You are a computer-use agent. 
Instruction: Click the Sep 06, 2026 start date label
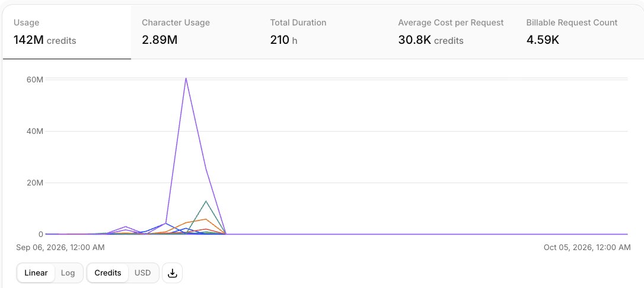tap(60, 247)
